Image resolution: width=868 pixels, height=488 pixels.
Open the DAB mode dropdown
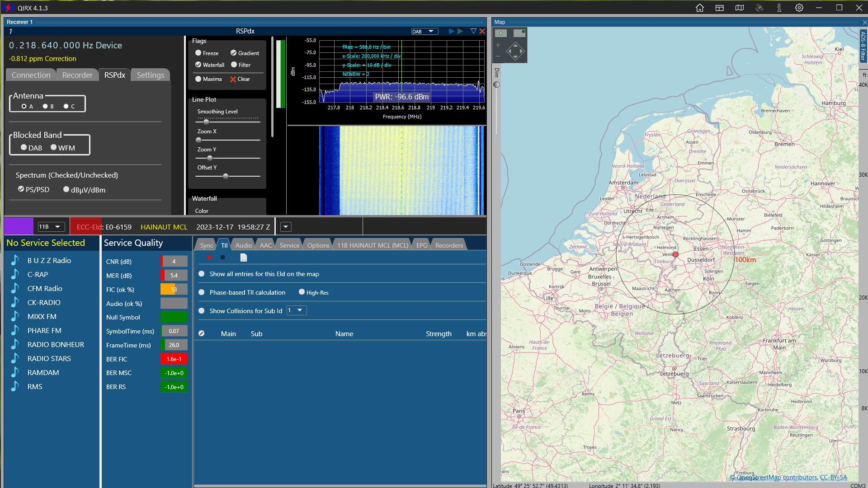click(x=425, y=31)
